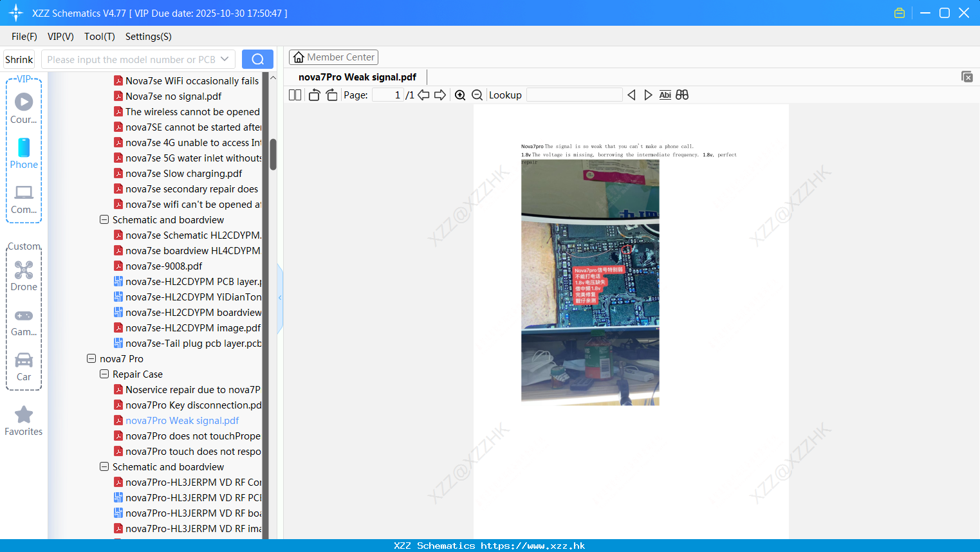Open Member Center
Viewport: 980px width, 552px height.
[x=333, y=57]
